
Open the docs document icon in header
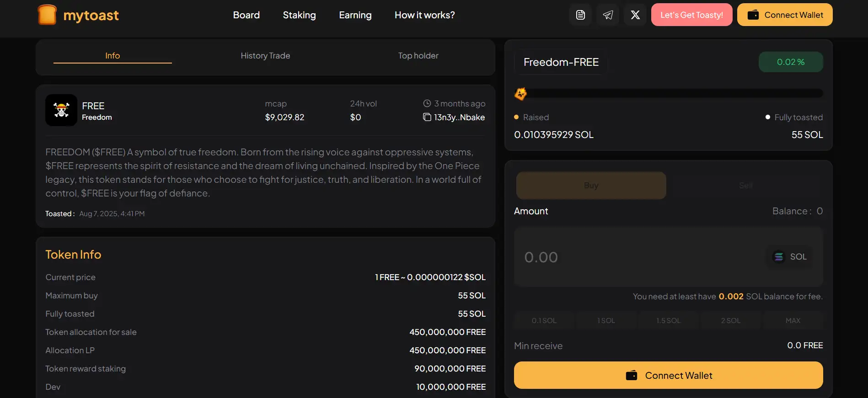pos(580,15)
